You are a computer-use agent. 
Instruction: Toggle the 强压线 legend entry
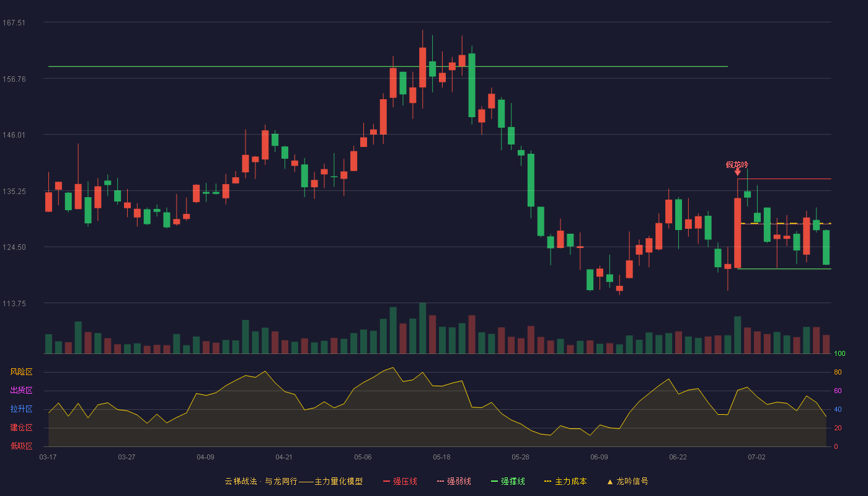(400, 481)
